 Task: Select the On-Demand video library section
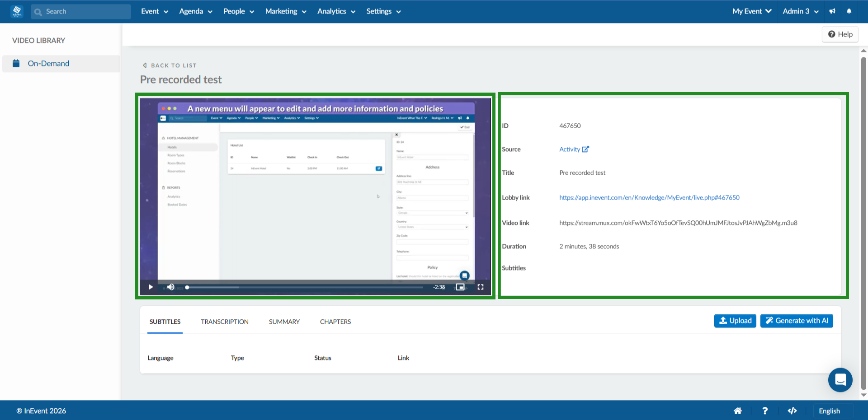[x=48, y=63]
